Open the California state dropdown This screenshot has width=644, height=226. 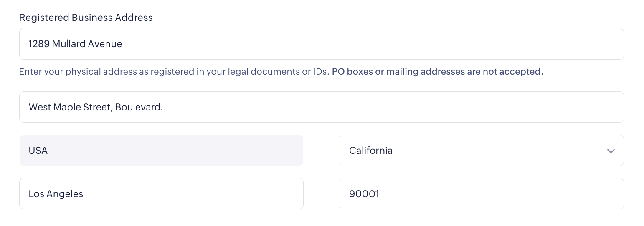point(481,151)
